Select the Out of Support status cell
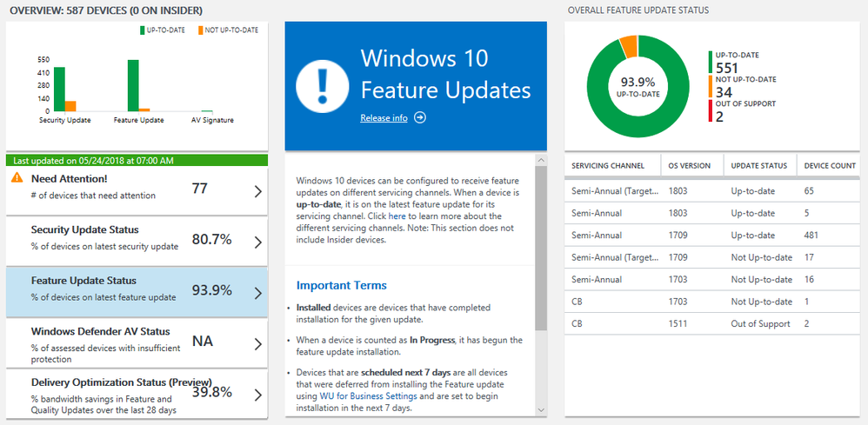868x425 pixels. 761,323
